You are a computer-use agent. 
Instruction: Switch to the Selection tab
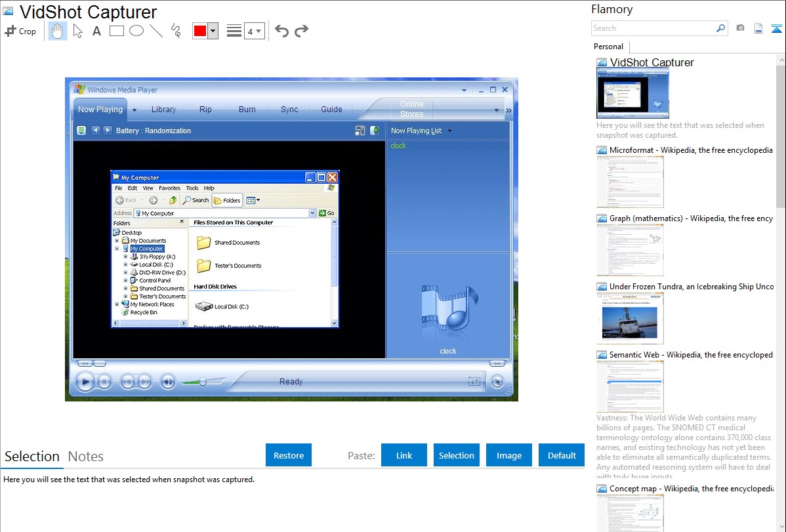click(32, 457)
